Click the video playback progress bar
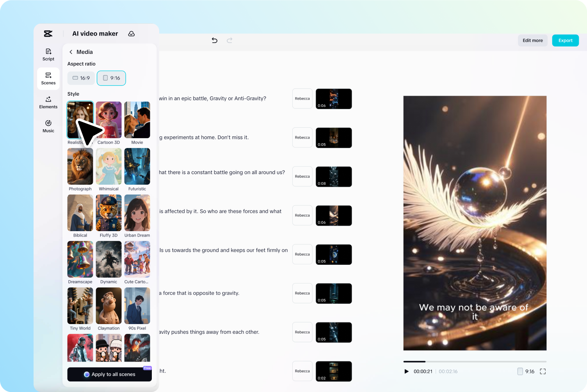The height and width of the screenshot is (392, 587). (x=475, y=362)
